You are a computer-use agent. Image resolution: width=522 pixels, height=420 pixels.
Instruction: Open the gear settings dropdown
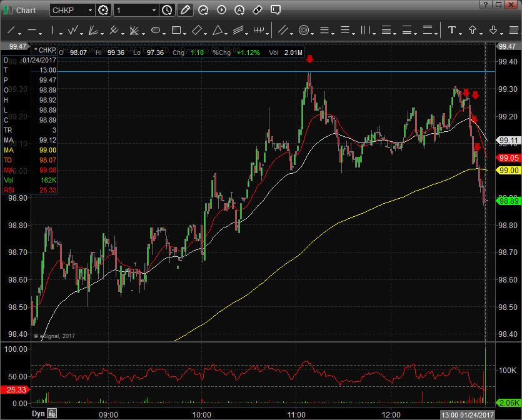coord(103,11)
